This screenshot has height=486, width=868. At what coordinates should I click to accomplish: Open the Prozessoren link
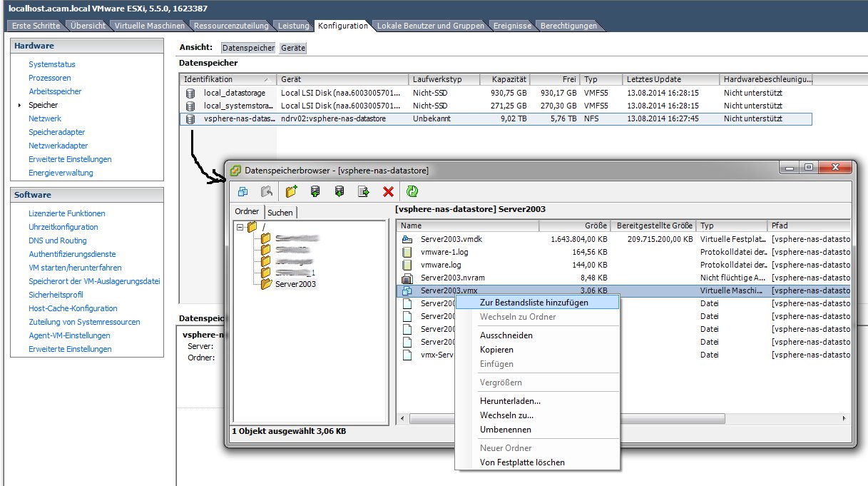tap(50, 78)
